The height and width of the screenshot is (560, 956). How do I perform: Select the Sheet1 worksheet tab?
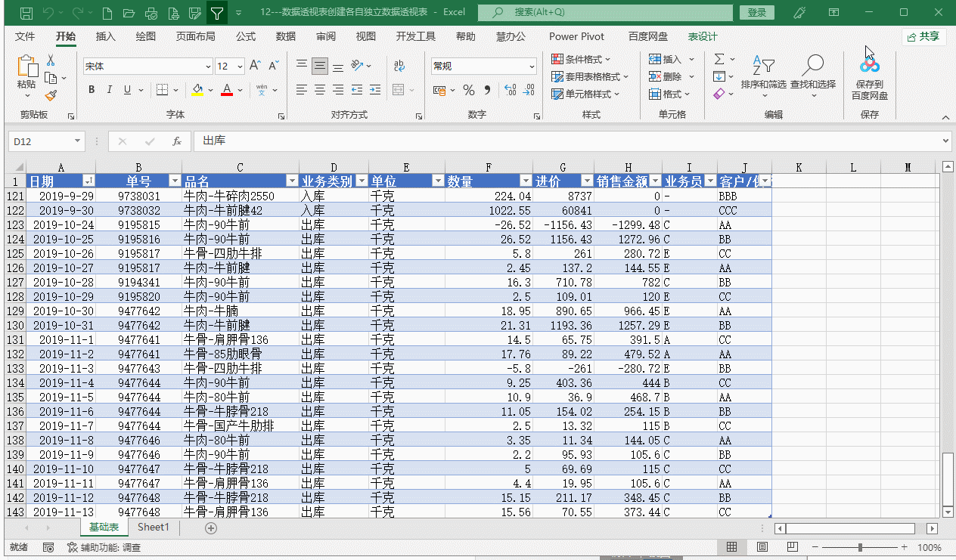154,528
